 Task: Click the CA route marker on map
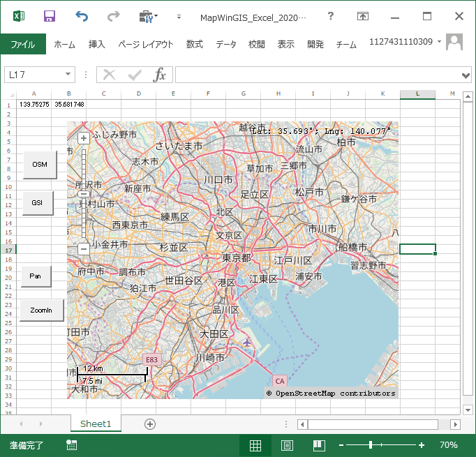click(280, 381)
